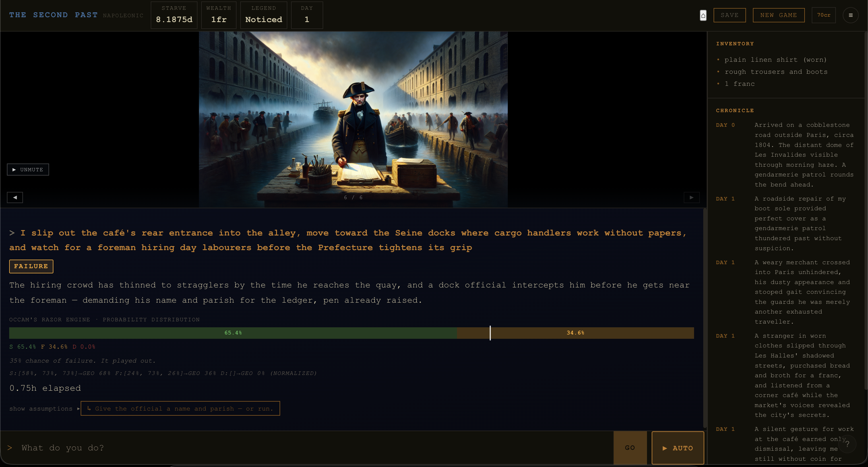Expand the STARVE 8.1875d stat box

pyautogui.click(x=174, y=15)
